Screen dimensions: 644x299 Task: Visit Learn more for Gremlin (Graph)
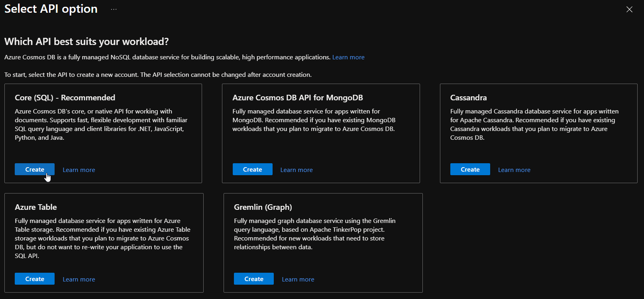pos(298,279)
